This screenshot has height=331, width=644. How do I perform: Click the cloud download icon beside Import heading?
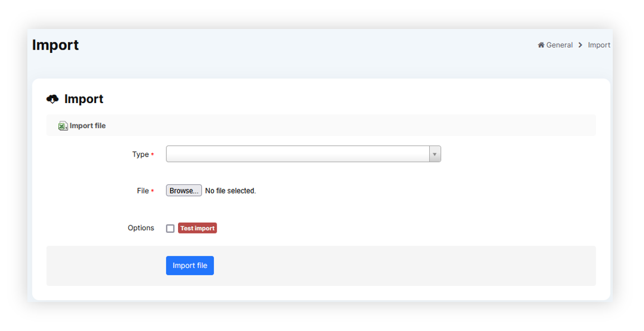point(52,99)
